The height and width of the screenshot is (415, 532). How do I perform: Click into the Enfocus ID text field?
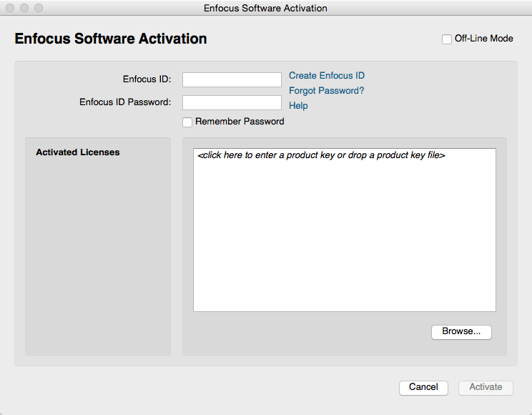(232, 79)
